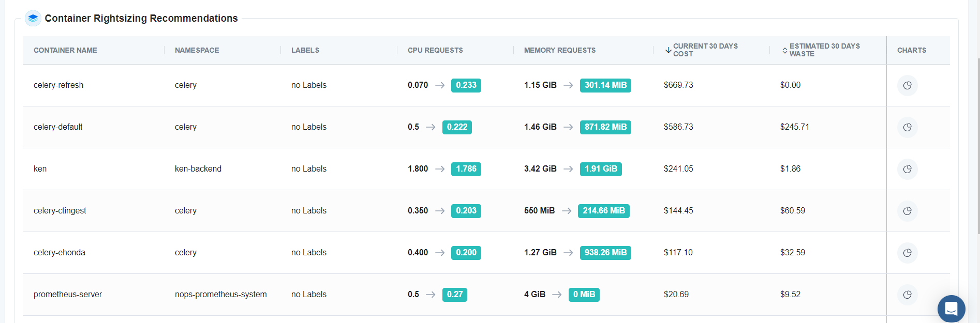
Task: Show chart for celery-ctingest row
Action: click(907, 211)
